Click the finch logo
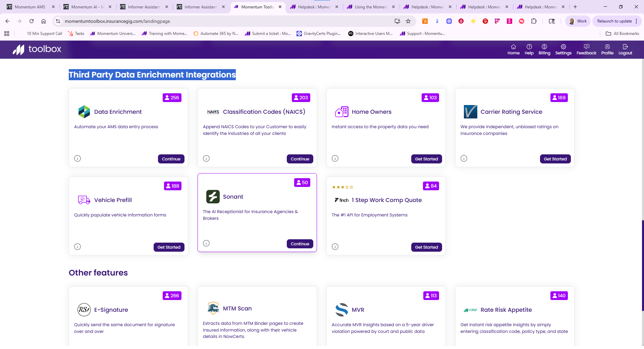Screen dimensions: 644x349 tap(341, 200)
